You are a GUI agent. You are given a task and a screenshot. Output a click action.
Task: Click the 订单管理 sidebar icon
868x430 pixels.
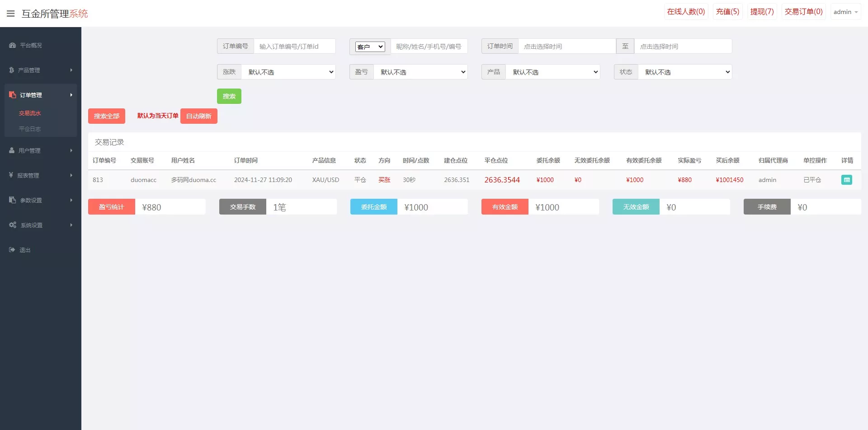click(x=12, y=95)
